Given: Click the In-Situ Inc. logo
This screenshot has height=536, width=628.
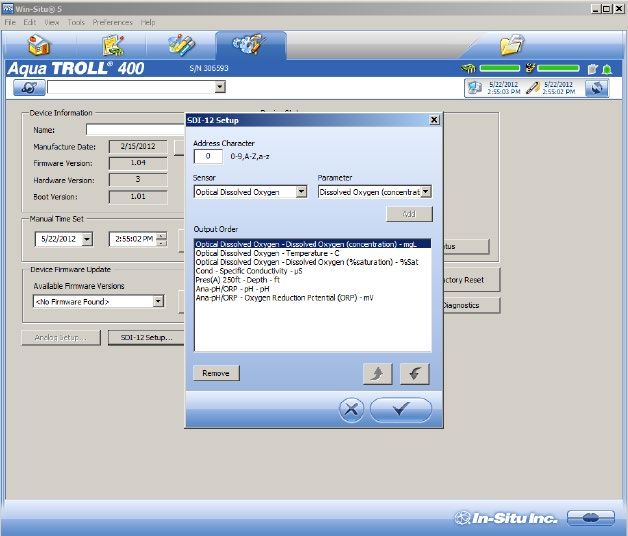Looking at the screenshot, I should point(506,518).
